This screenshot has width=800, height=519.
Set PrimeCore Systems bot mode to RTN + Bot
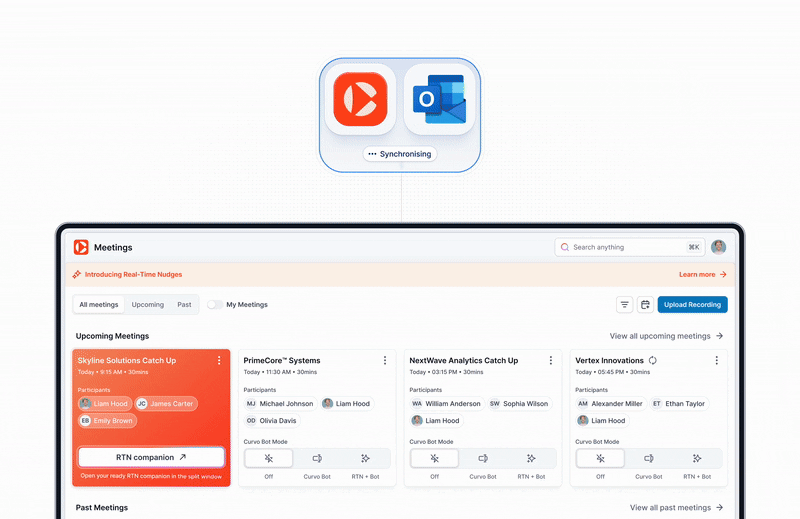pos(365,458)
